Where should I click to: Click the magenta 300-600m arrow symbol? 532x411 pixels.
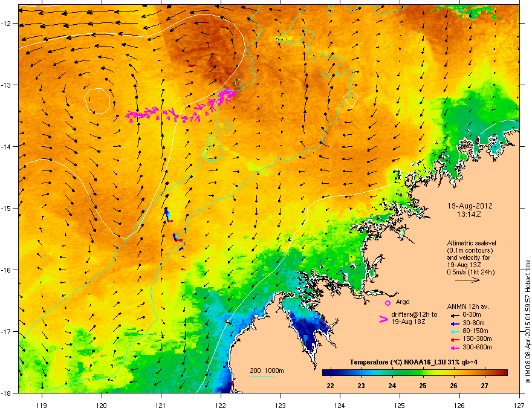pyautogui.click(x=455, y=348)
